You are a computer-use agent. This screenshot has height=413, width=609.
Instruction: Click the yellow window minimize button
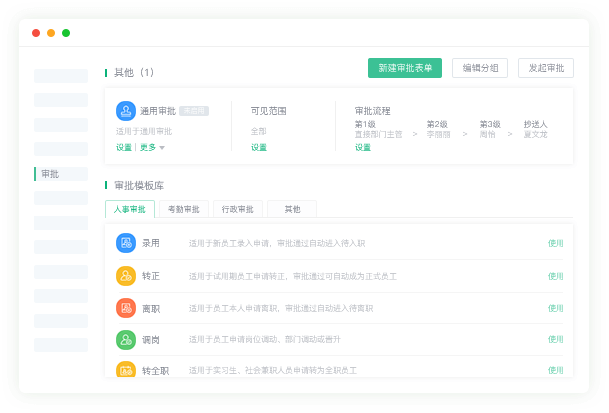[x=51, y=33]
